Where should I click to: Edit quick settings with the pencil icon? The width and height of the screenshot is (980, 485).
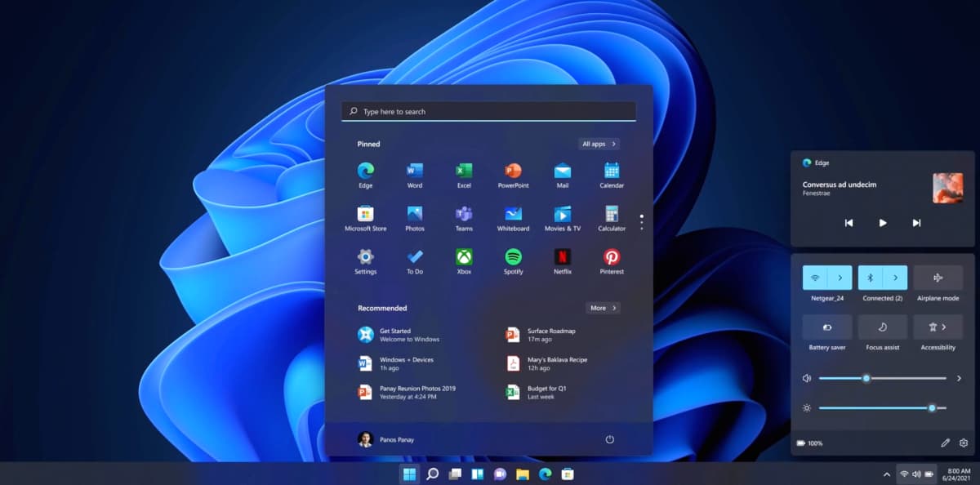pos(945,443)
